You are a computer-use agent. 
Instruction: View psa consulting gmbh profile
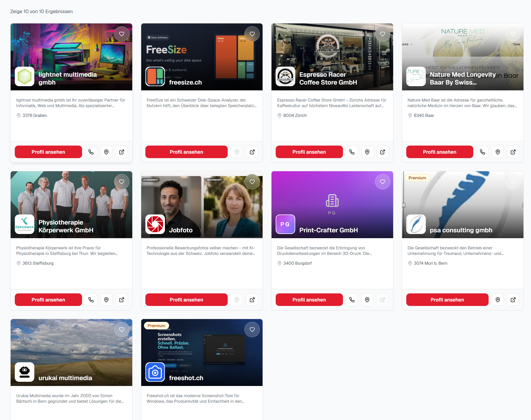tap(447, 300)
